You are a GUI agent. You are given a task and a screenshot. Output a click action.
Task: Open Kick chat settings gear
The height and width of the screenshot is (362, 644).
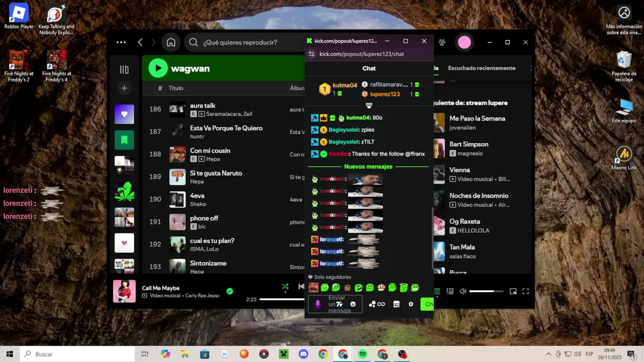tap(411, 304)
